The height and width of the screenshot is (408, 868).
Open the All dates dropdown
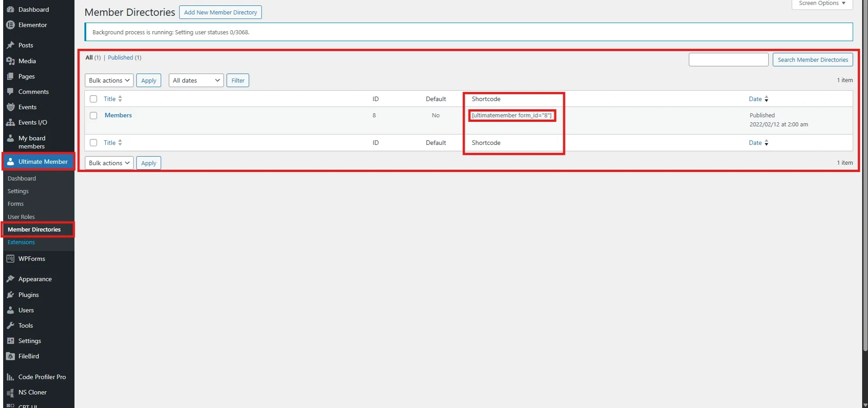tap(196, 80)
